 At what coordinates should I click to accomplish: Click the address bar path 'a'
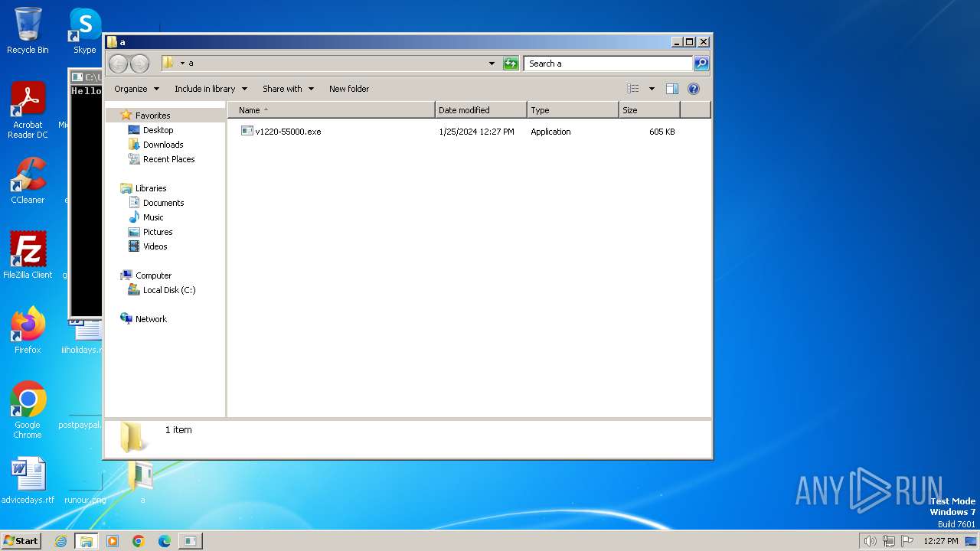(191, 64)
